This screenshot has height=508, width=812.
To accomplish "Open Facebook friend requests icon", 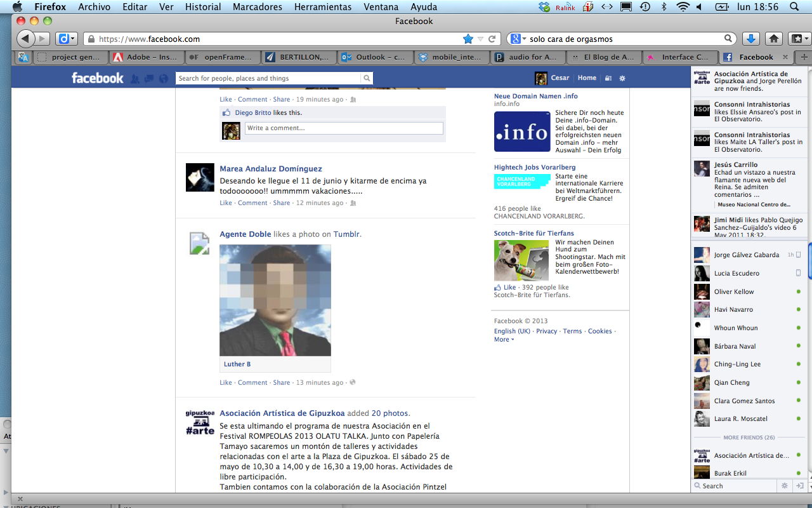I will tap(134, 79).
